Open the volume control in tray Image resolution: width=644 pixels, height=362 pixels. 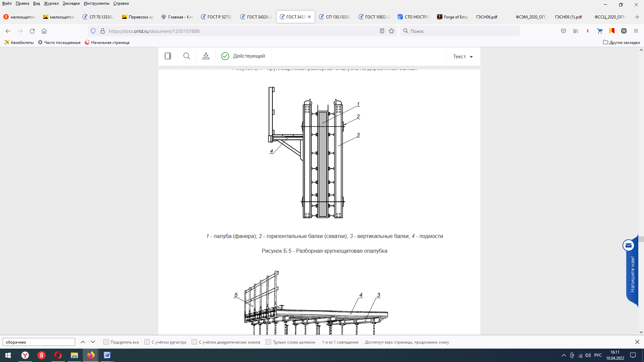[x=588, y=355]
